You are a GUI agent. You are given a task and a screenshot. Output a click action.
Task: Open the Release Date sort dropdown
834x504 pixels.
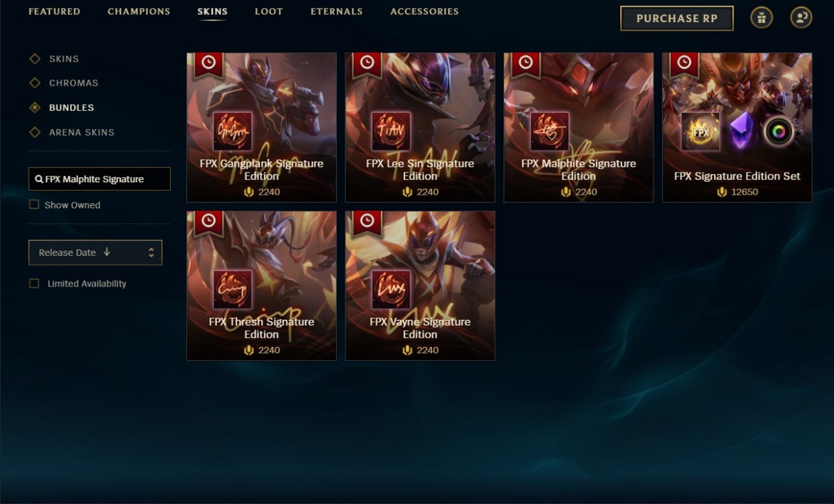click(95, 253)
